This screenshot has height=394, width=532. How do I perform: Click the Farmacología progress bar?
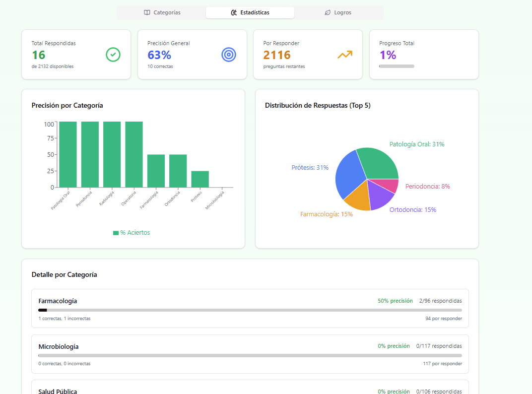(250, 310)
